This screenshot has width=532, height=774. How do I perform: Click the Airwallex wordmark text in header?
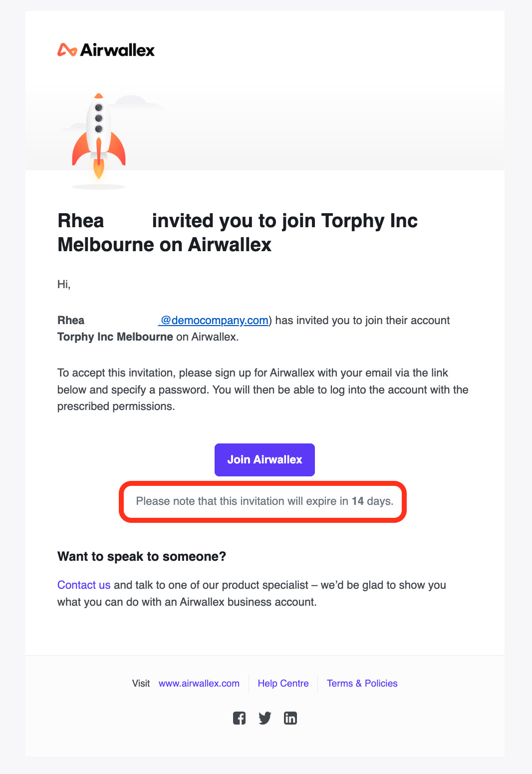tap(117, 50)
